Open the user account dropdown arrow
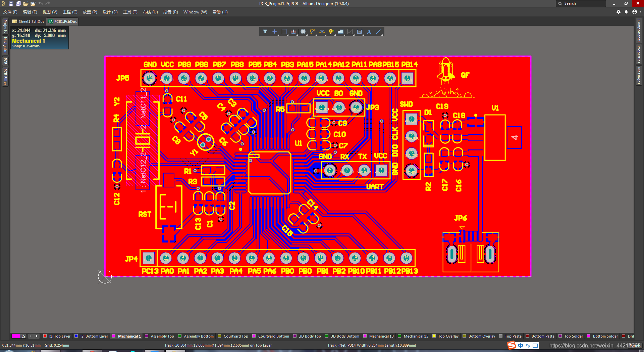644x352 pixels. click(x=640, y=12)
